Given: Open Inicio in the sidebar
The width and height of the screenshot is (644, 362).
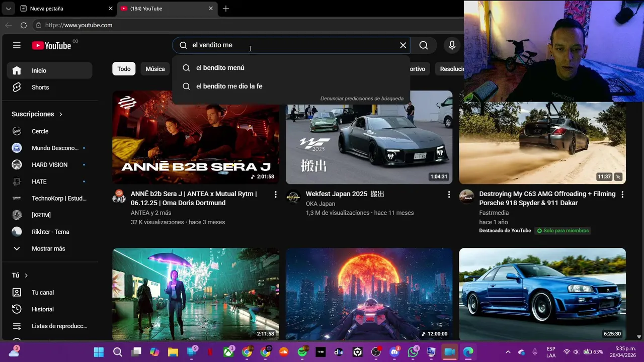Looking at the screenshot, I should [49, 70].
